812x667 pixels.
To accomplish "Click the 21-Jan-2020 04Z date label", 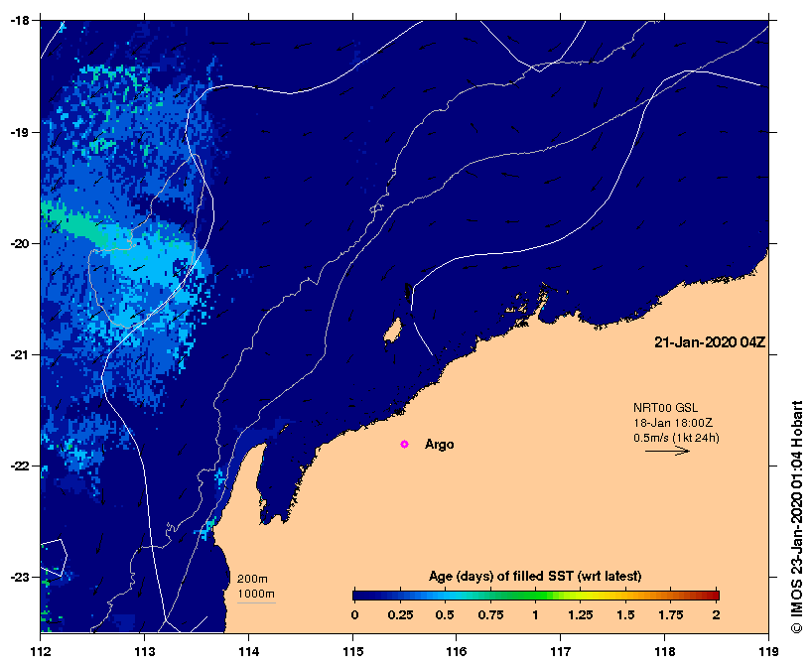I will tap(710, 342).
